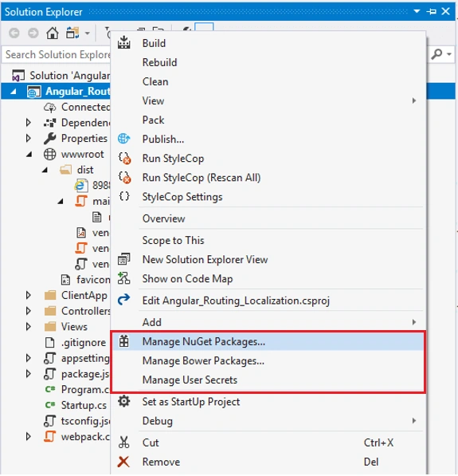Click the Forward navigation arrow in toolbar
This screenshot has height=476, width=458.
[33, 33]
